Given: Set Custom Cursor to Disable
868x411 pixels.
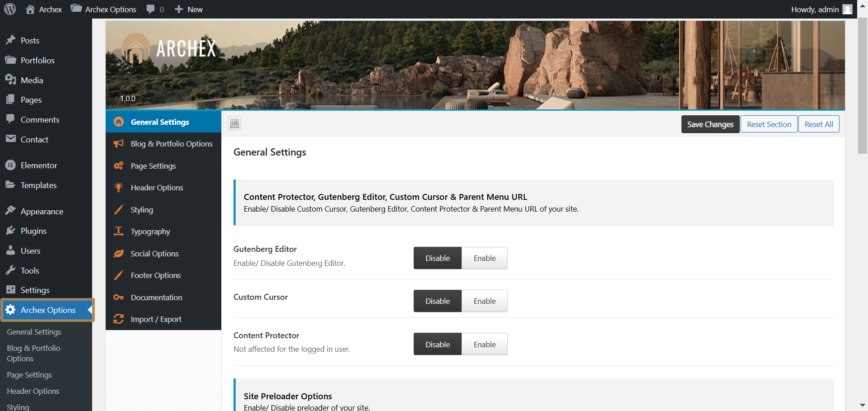Looking at the screenshot, I should [x=438, y=301].
